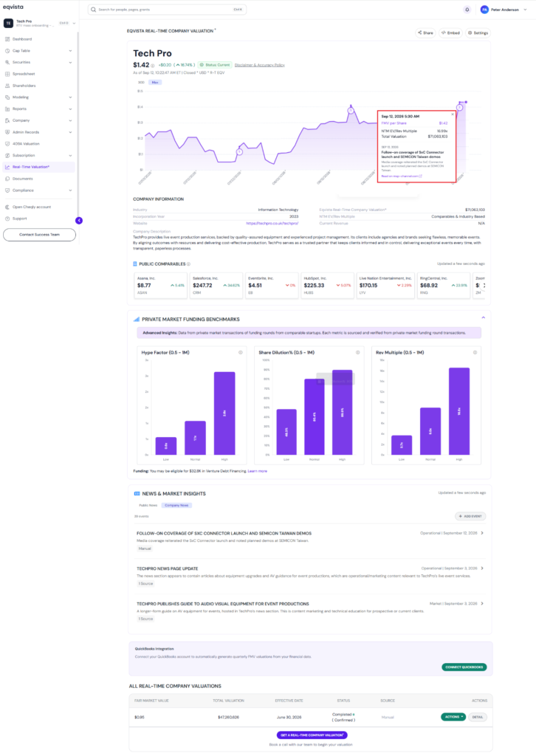Expand the Company menu chevron

click(x=70, y=120)
